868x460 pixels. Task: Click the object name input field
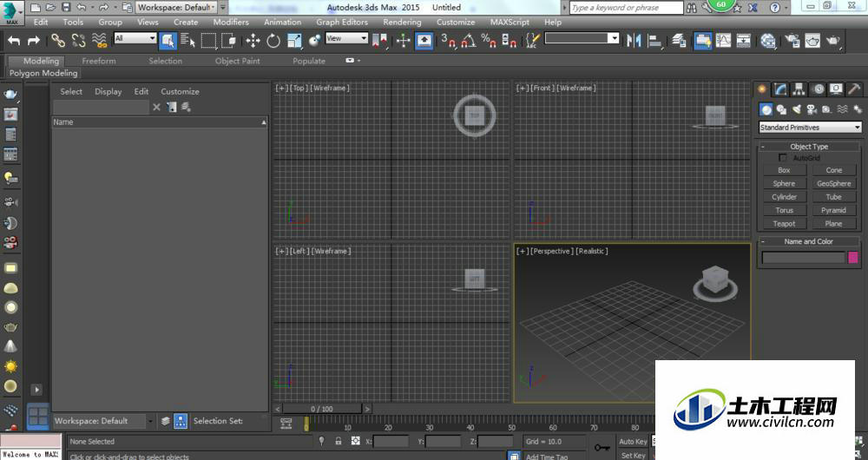coord(804,257)
